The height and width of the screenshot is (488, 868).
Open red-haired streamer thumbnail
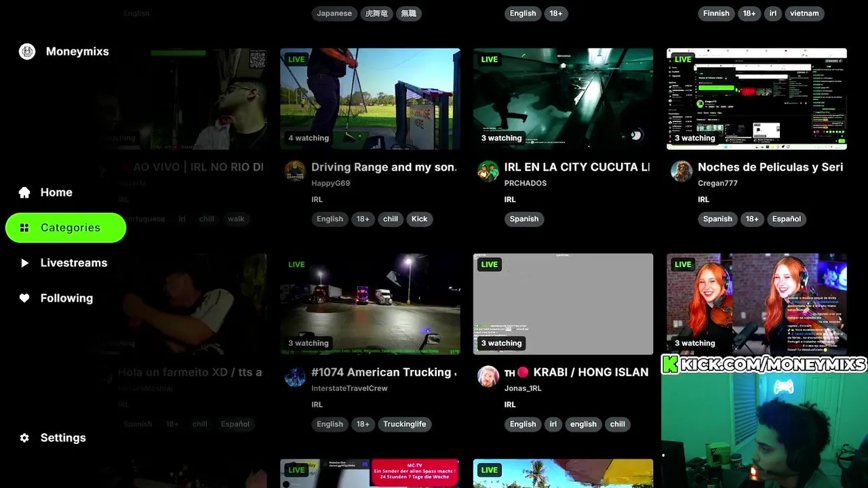click(x=757, y=304)
